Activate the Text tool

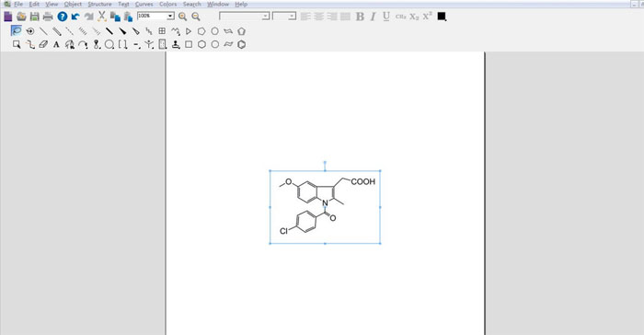(56, 44)
